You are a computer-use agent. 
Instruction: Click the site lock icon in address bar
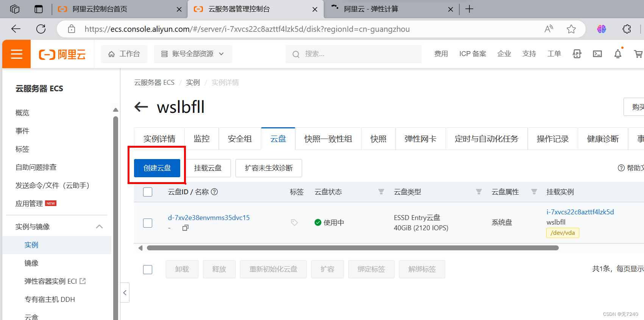[72, 29]
